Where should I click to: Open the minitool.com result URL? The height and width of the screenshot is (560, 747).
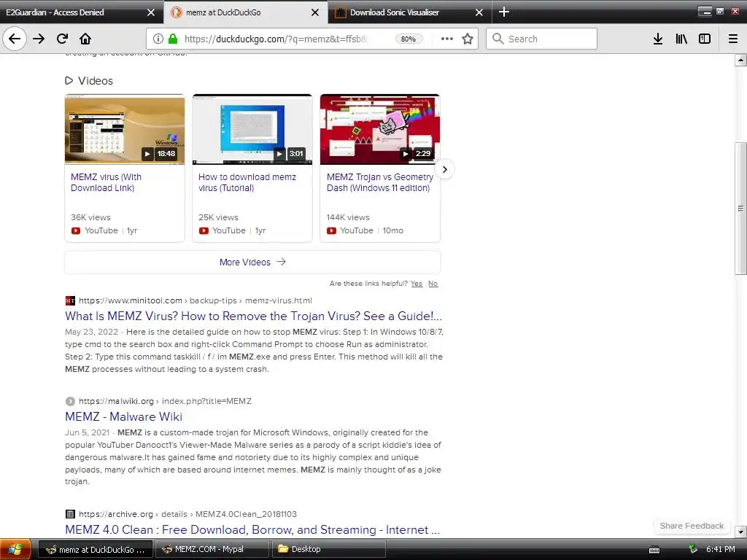196,300
